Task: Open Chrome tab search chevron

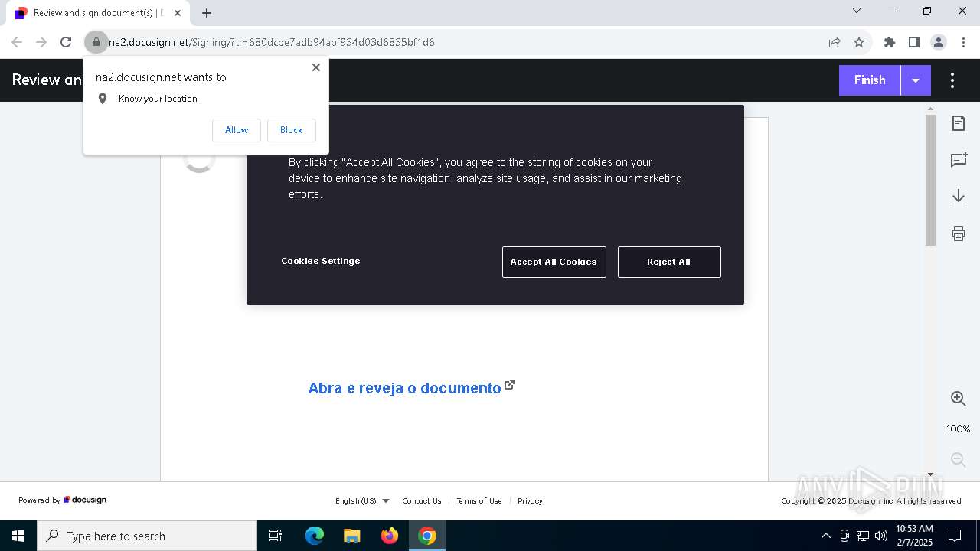Action: [x=857, y=11]
